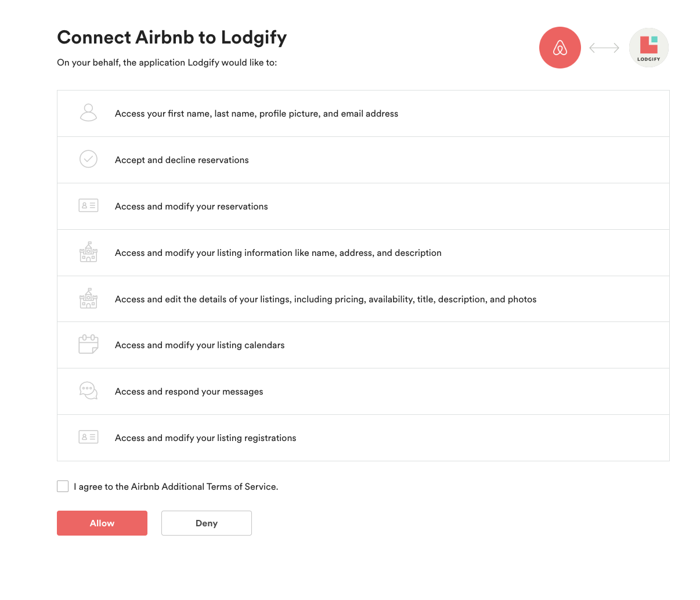The image size is (700, 600).
Task: Click the double-headed arrow between logos
Action: [604, 48]
